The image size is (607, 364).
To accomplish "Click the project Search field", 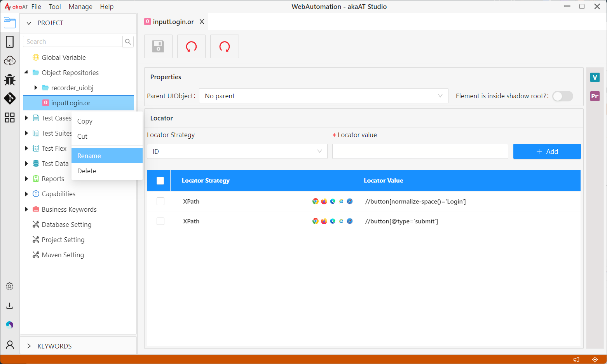I will click(73, 42).
